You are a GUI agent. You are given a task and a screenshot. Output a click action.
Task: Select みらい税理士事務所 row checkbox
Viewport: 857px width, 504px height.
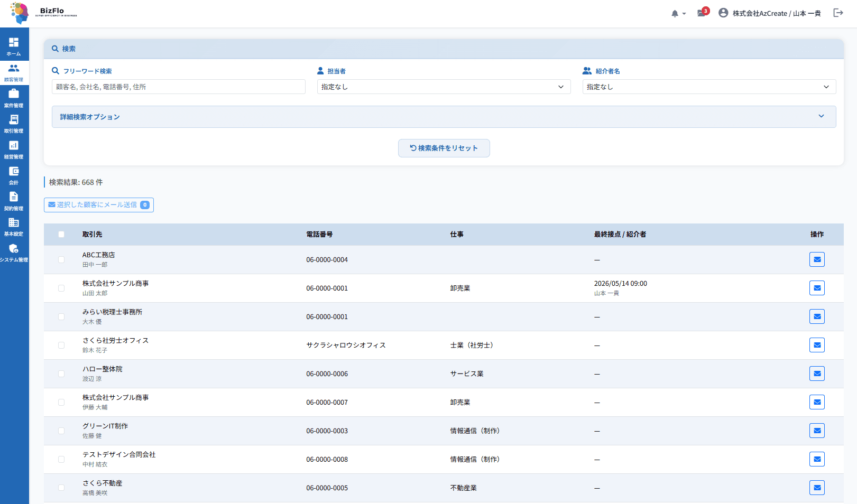61,317
